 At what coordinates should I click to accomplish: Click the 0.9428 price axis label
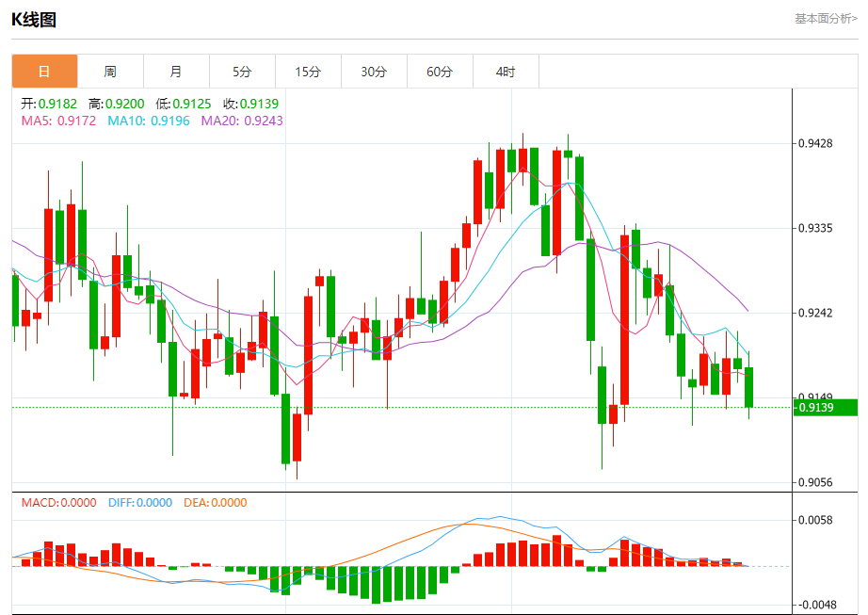point(815,143)
